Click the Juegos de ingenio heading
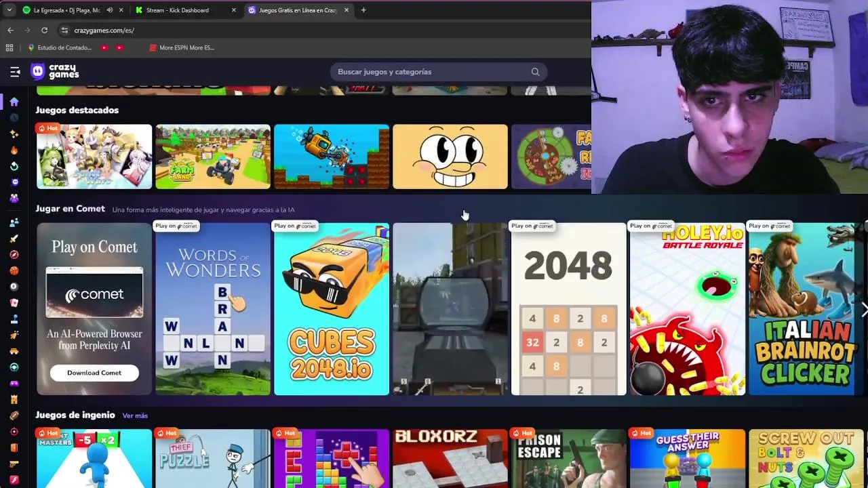Screen dimensions: 868x488 coord(75,415)
